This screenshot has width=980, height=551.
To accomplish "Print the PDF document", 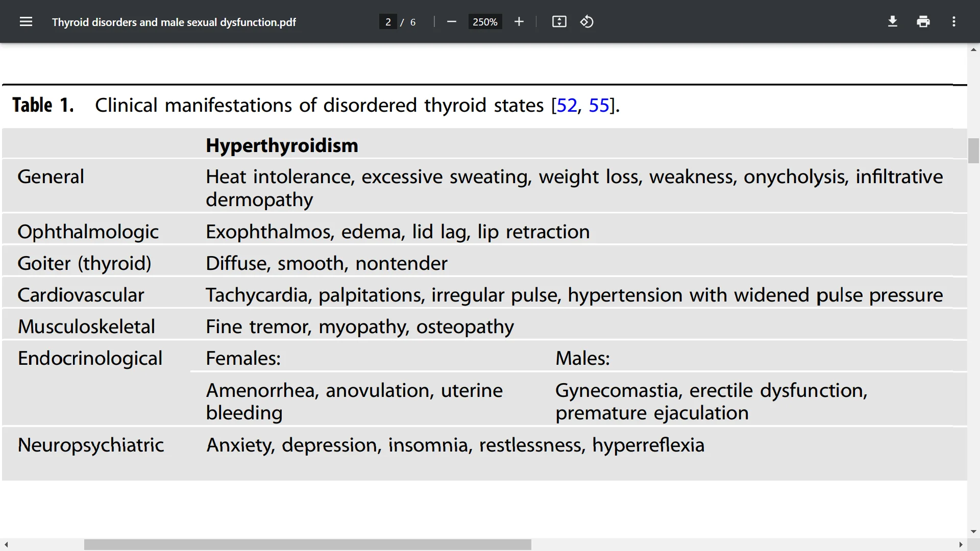I will [x=923, y=21].
